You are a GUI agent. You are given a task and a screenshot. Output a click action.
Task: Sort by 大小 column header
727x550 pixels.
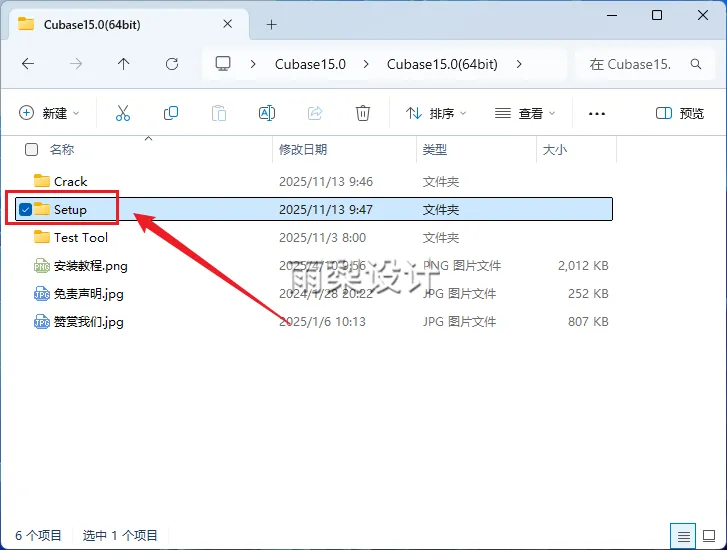[555, 149]
